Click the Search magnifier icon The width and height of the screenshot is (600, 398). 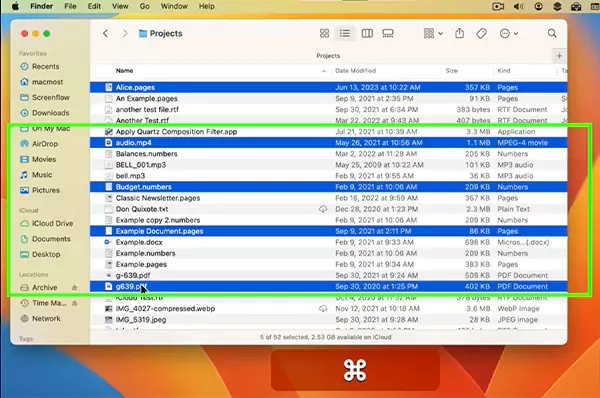(x=552, y=33)
